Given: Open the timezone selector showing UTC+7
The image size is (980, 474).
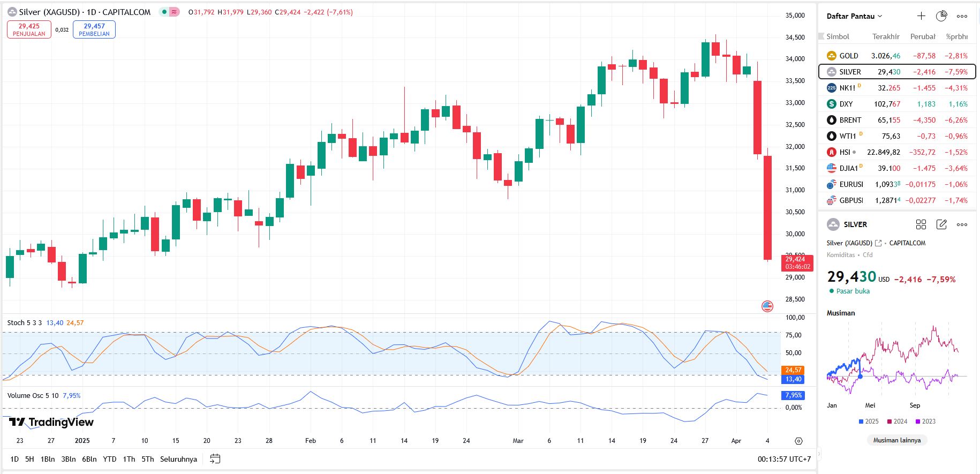Looking at the screenshot, I should pyautogui.click(x=784, y=459).
